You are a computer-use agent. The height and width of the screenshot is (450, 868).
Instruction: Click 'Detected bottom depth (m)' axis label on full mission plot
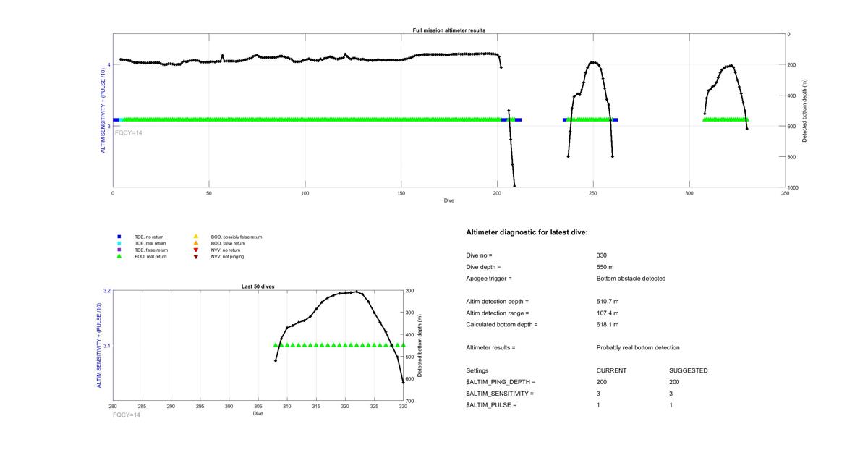pos(804,111)
